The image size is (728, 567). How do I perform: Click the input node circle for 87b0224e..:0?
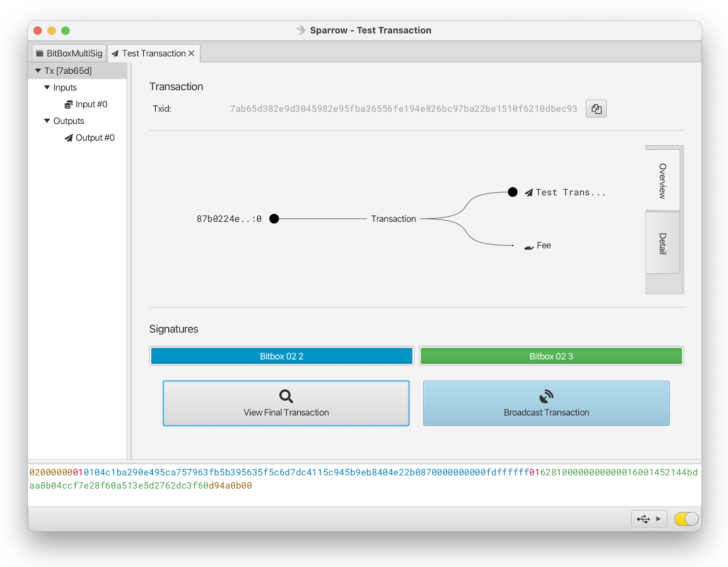(x=274, y=219)
